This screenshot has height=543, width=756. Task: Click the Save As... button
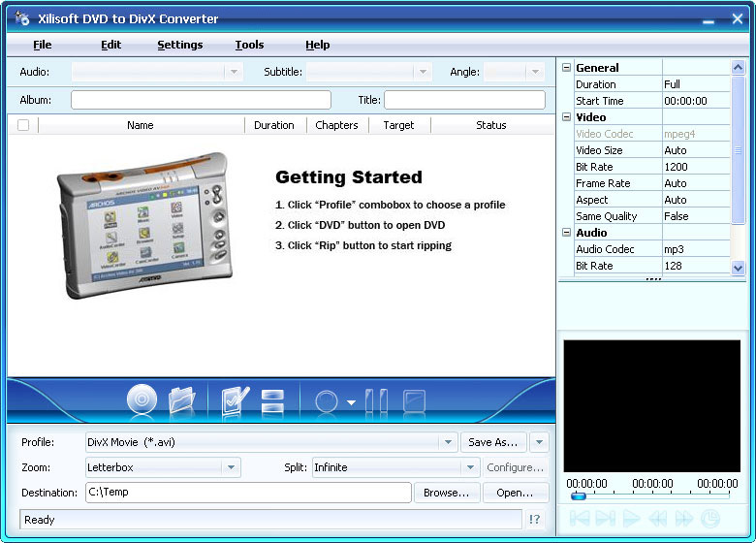click(x=493, y=442)
